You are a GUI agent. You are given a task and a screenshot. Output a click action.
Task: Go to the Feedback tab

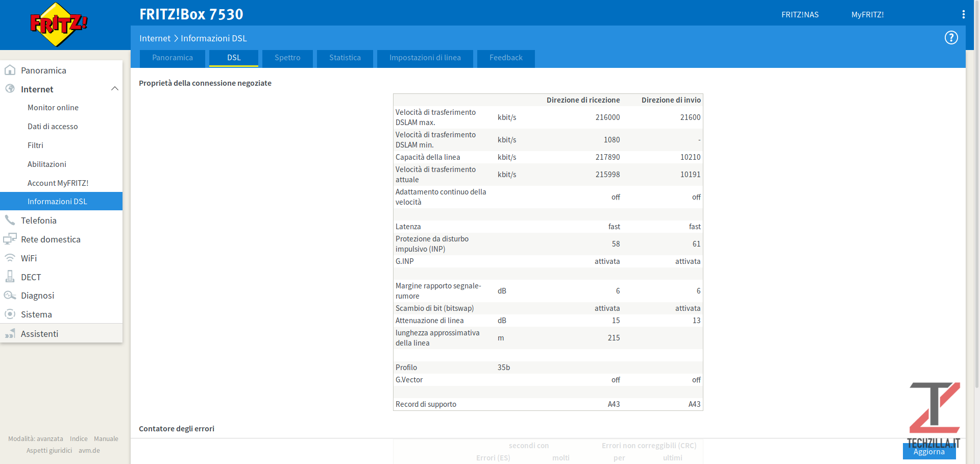506,58
